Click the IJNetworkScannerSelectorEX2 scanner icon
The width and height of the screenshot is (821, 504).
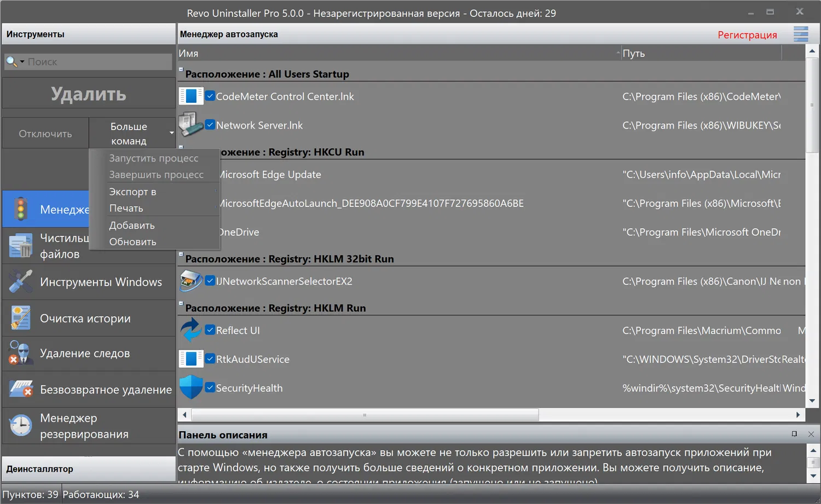click(x=191, y=281)
